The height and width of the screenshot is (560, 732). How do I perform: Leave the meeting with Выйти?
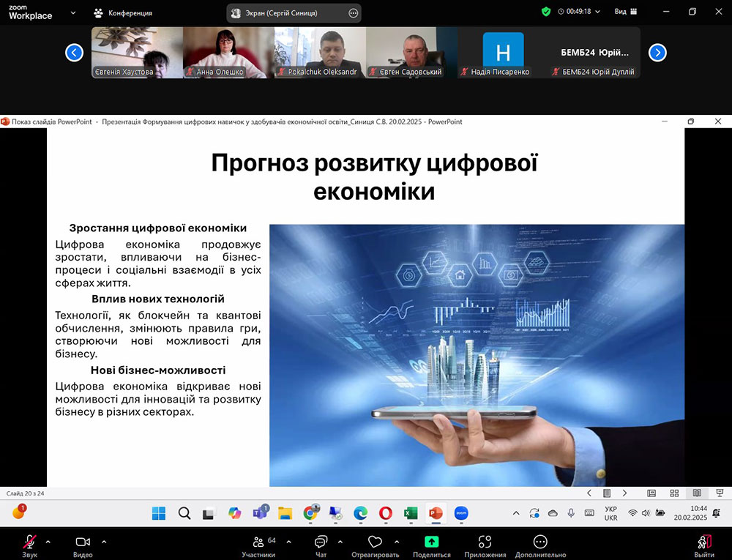tap(704, 542)
